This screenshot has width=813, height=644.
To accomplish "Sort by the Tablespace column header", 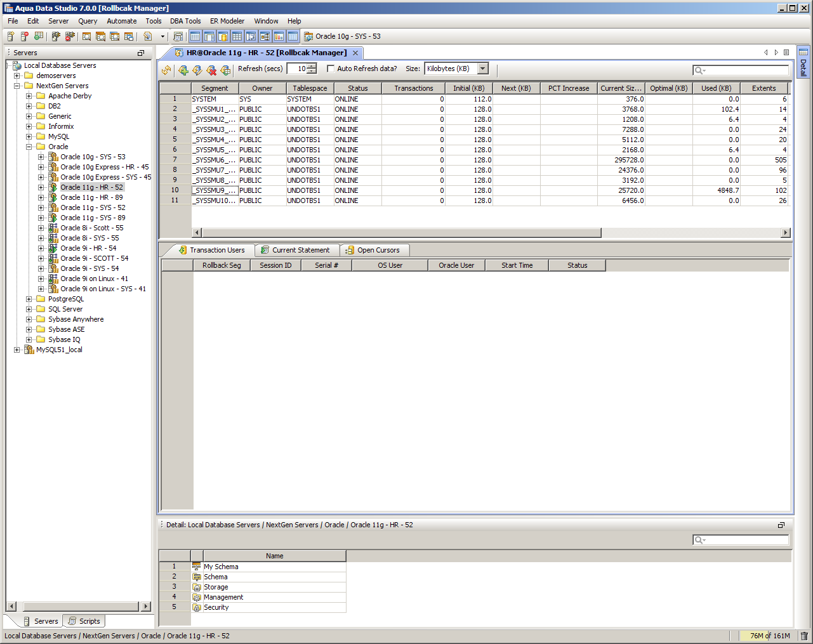I will pos(310,88).
